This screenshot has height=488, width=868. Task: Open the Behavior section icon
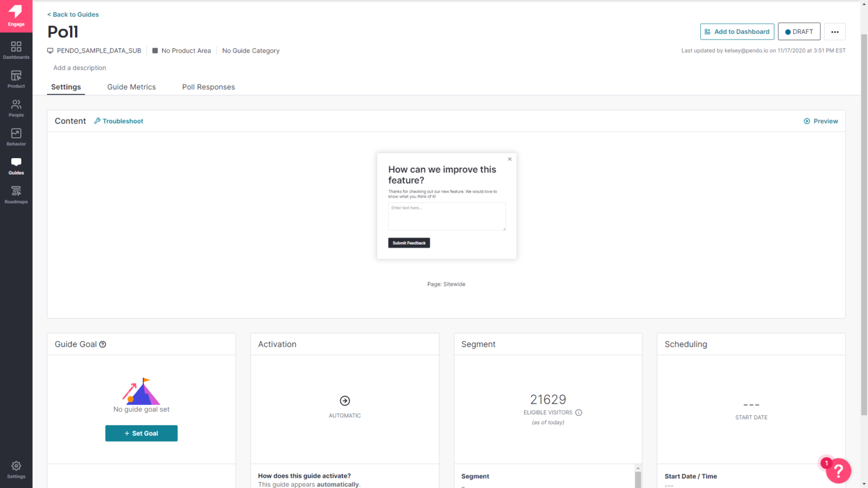[16, 136]
